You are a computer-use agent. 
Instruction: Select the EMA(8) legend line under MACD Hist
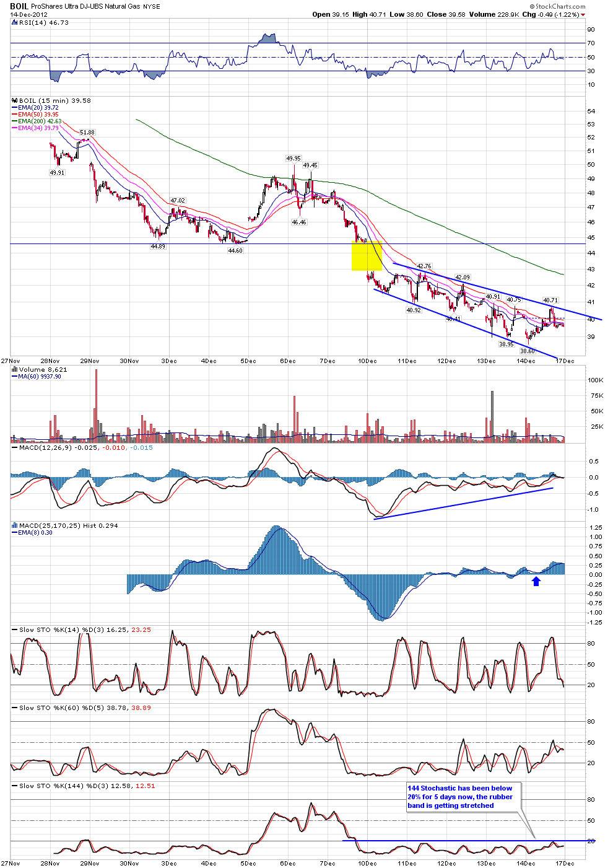point(15,533)
